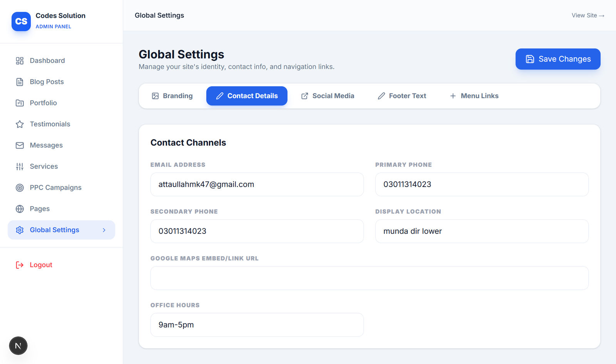Click the Portfolio folder icon
This screenshot has width=616, height=364.
click(x=20, y=103)
